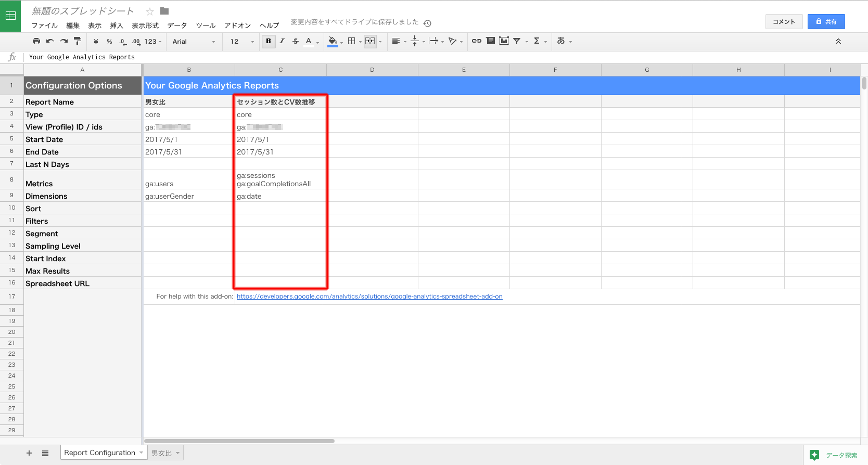Select the cell 'セッション数とCV数推移'
The width and height of the screenshot is (868, 465).
[280, 102]
